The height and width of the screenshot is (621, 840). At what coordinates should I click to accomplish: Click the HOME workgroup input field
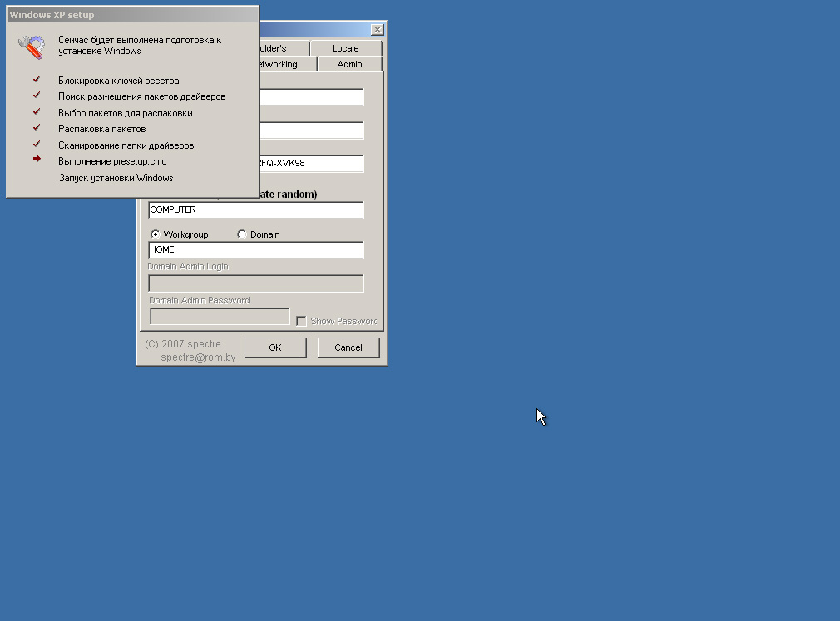pos(255,250)
